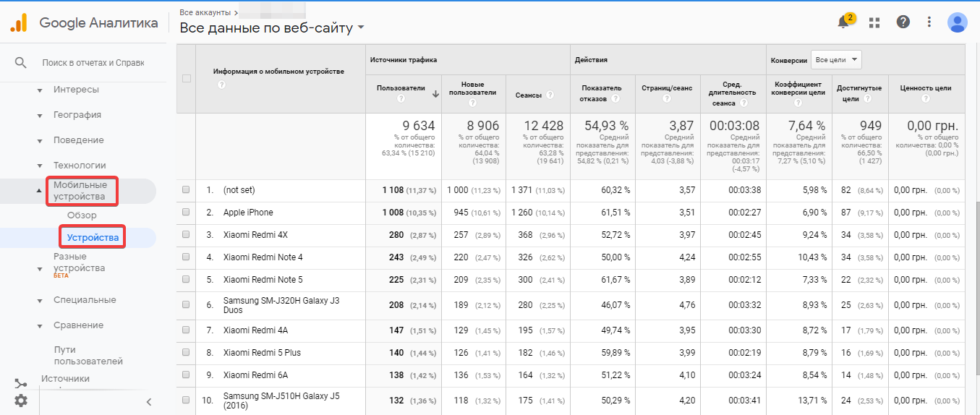This screenshot has height=415, width=980.
Task: Check the box for Xiaomi Redmi 6A row
Action: 186,375
